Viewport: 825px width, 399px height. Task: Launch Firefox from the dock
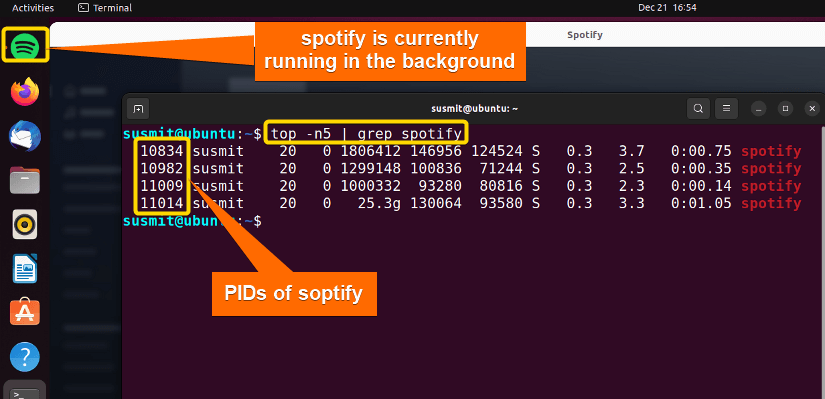(25, 92)
